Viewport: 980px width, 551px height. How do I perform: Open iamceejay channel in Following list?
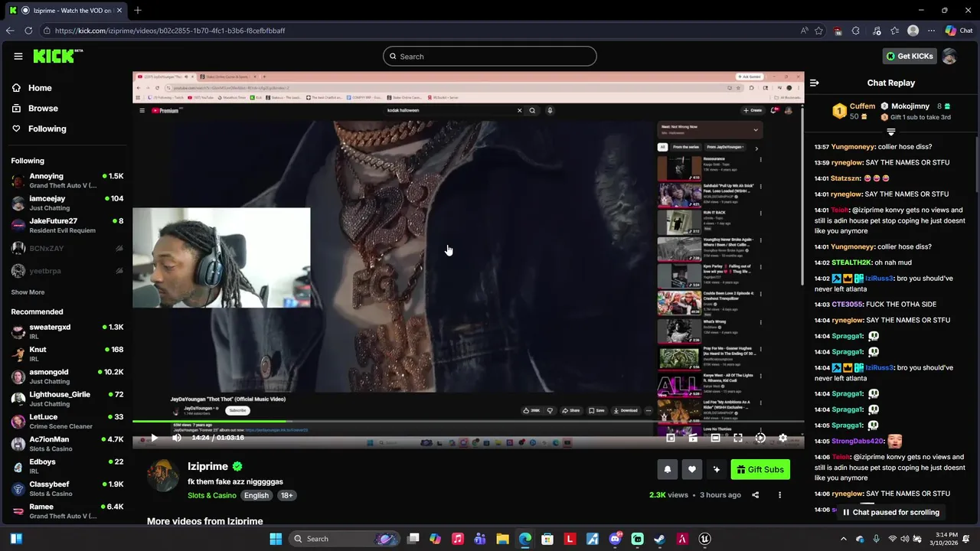pyautogui.click(x=67, y=203)
